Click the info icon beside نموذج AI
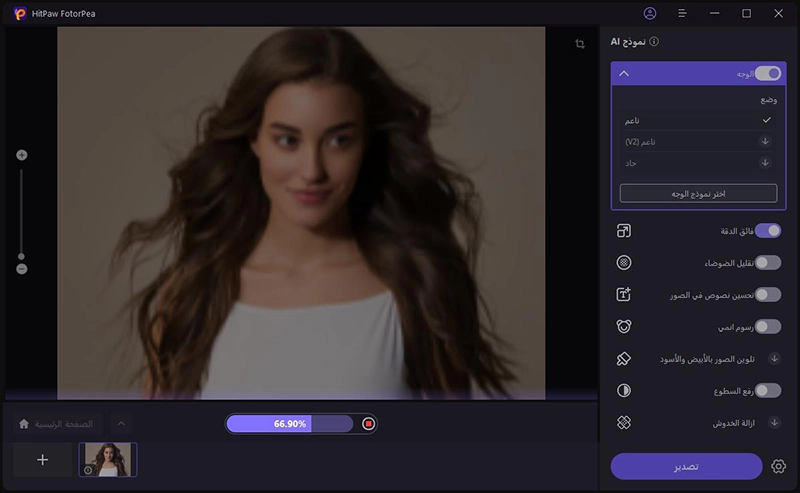 coord(654,42)
